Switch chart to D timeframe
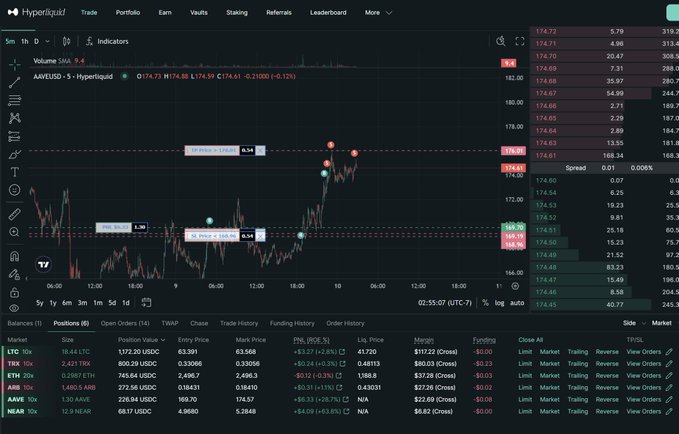 pyautogui.click(x=36, y=41)
